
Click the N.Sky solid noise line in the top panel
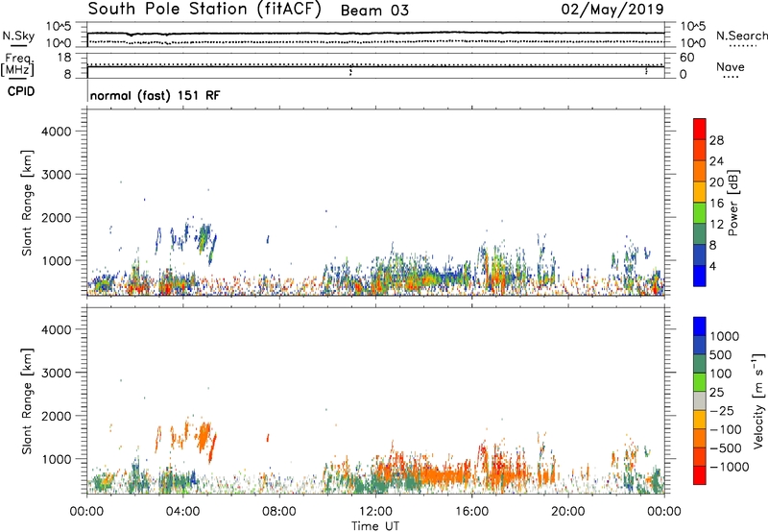(375, 33)
